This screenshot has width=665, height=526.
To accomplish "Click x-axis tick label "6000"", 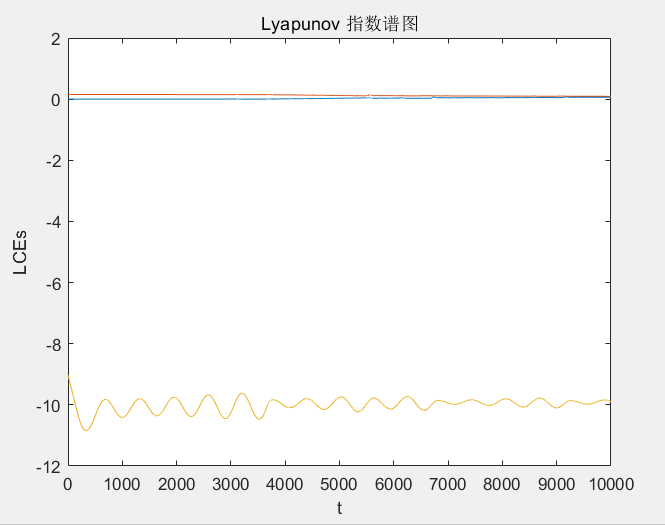I will (x=393, y=484).
